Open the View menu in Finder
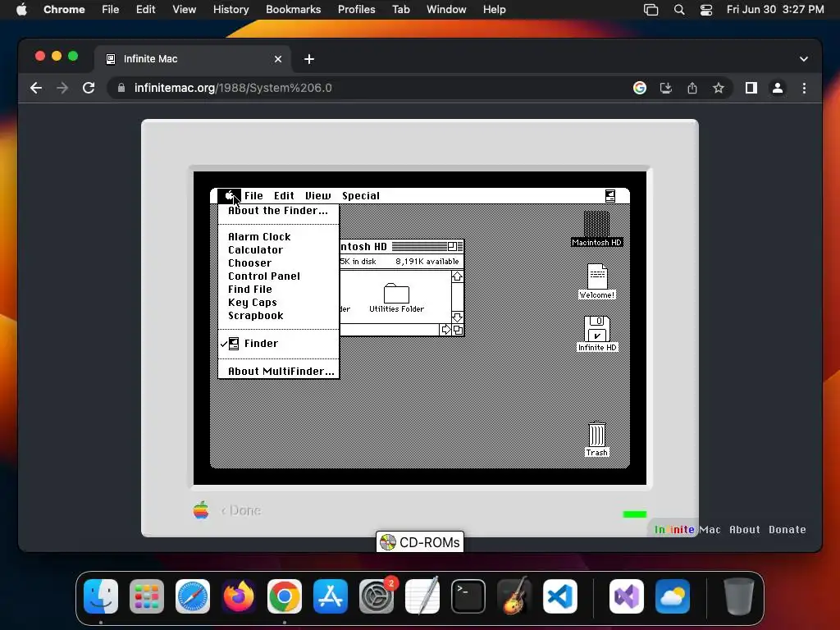This screenshot has height=630, width=840. [317, 196]
